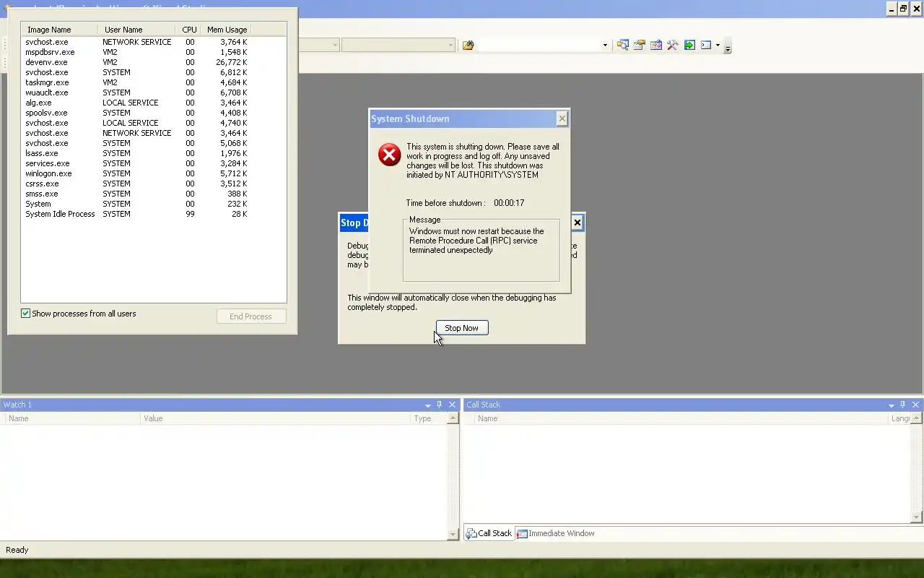This screenshot has height=578, width=924.
Task: Toggle auto-hide pin on Call Stack panel
Action: [x=902, y=405]
